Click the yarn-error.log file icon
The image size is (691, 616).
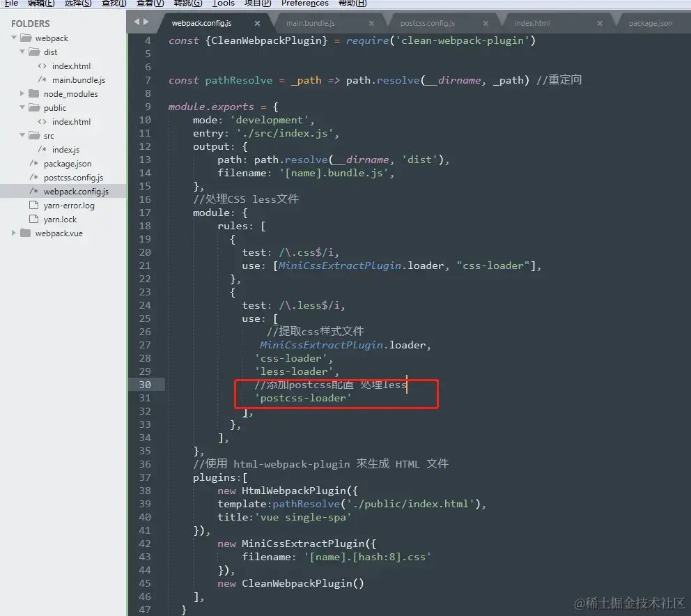click(34, 205)
